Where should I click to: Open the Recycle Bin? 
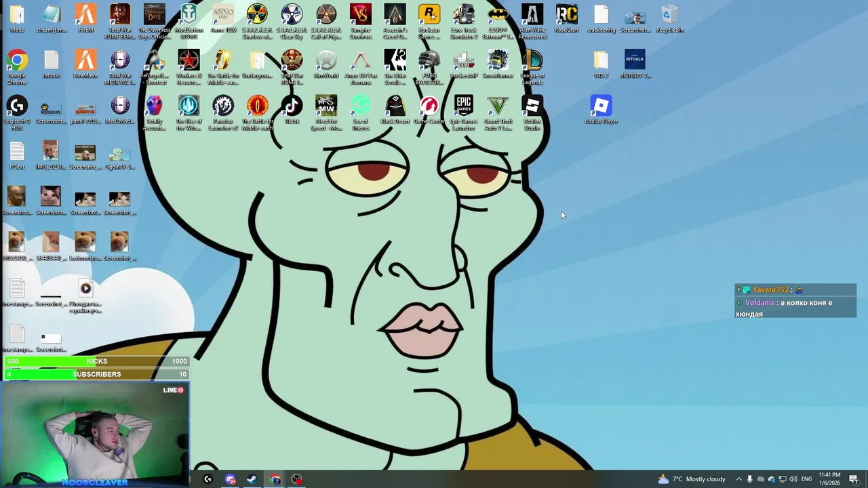tap(669, 19)
